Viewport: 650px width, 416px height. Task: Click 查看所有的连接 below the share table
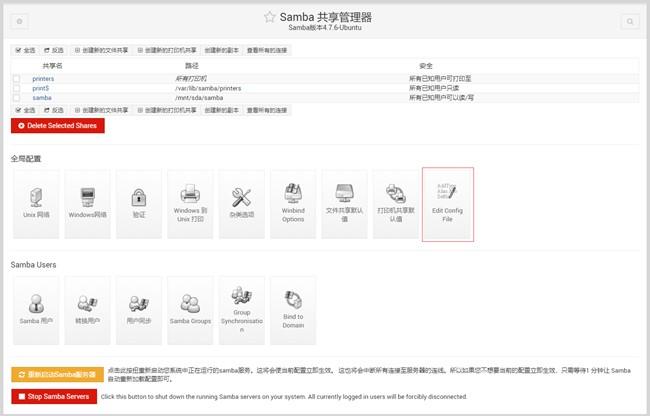267,110
